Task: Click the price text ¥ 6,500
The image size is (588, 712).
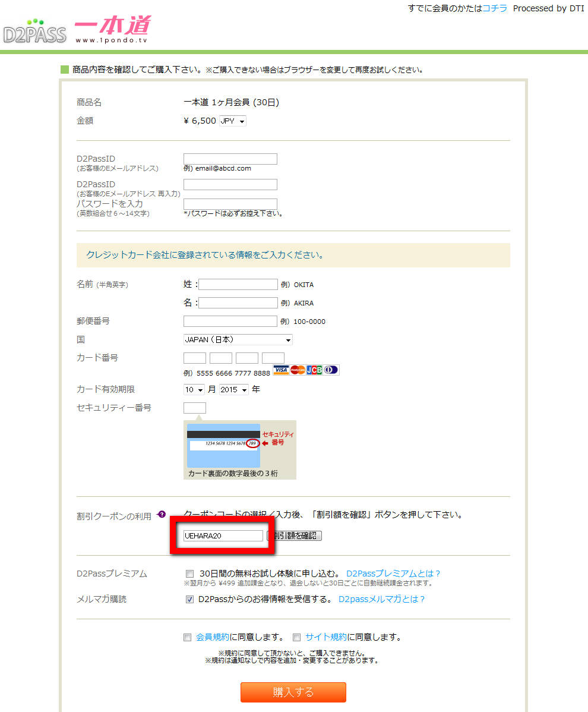Action: pos(200,121)
